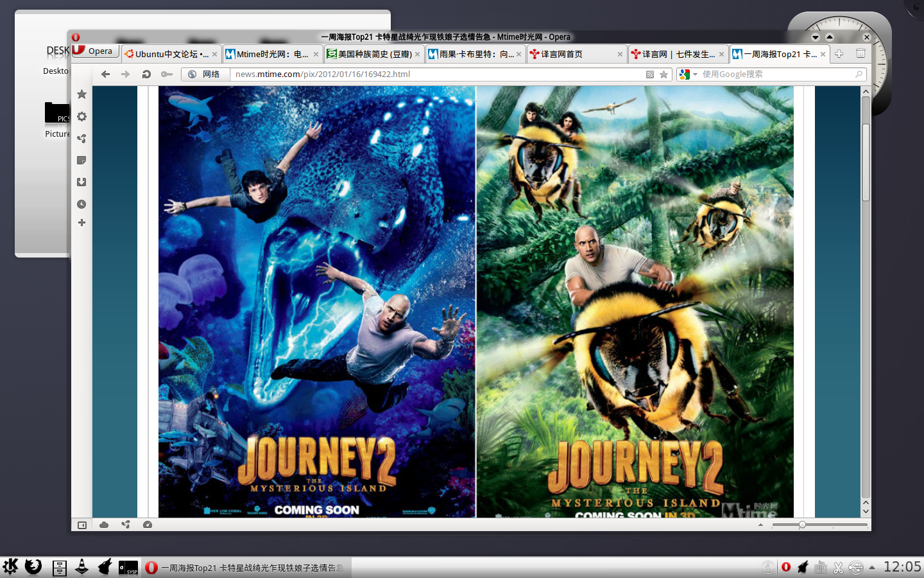Switch to Ubuntu中文论坛 tab

[x=171, y=55]
